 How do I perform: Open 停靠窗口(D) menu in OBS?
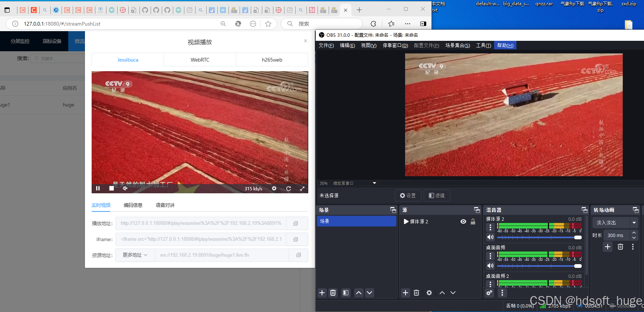(x=395, y=46)
